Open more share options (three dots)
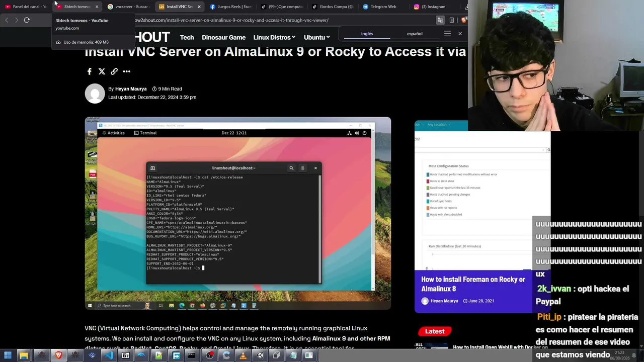 coord(127,72)
